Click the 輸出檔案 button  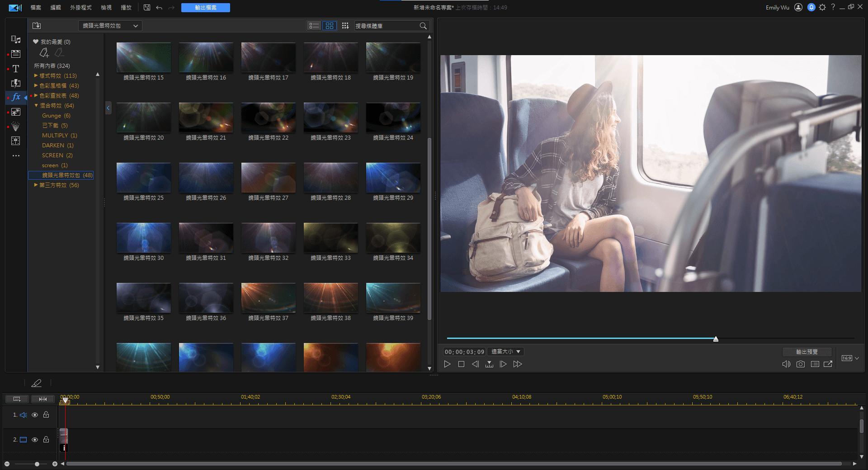point(206,8)
